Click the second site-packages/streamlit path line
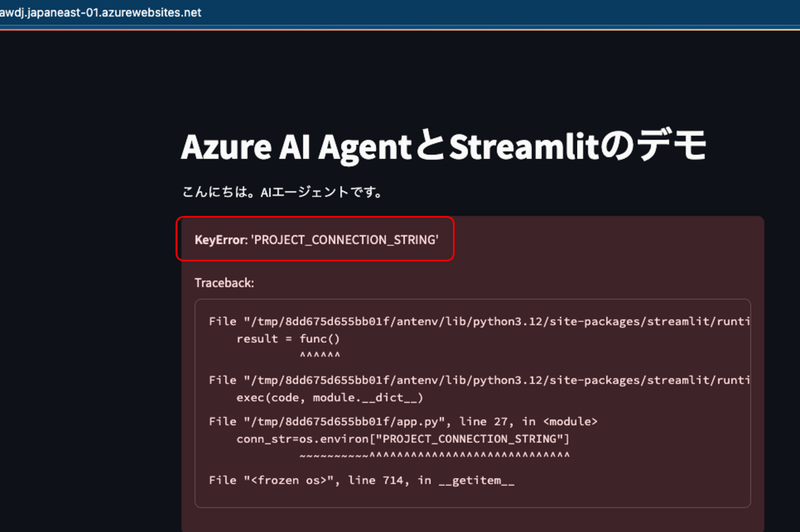The width and height of the screenshot is (800, 532). (480, 379)
